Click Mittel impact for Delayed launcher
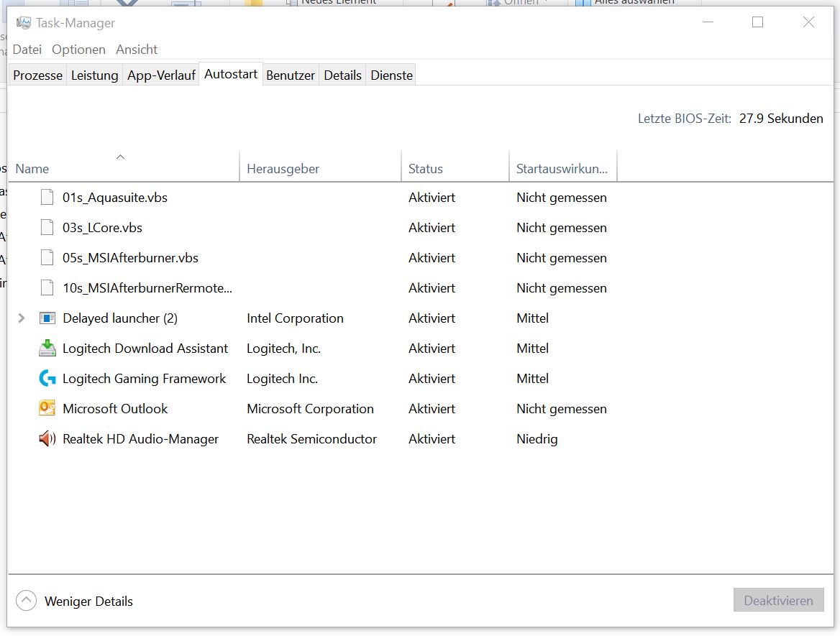This screenshot has width=840, height=636. [532, 318]
